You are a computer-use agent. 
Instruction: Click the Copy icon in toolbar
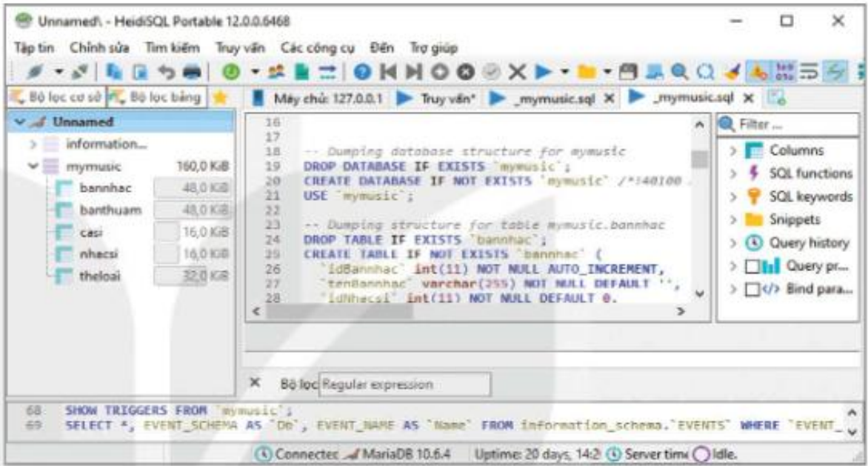[x=114, y=72]
